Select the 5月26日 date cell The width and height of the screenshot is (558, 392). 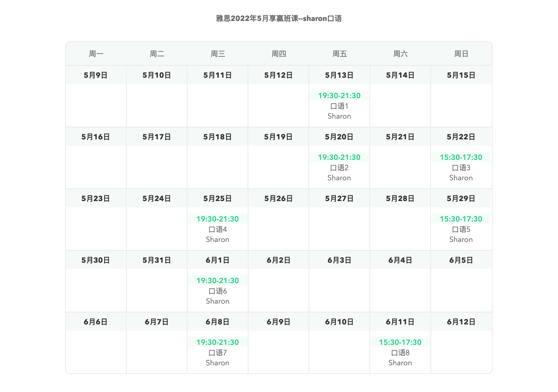point(279,199)
